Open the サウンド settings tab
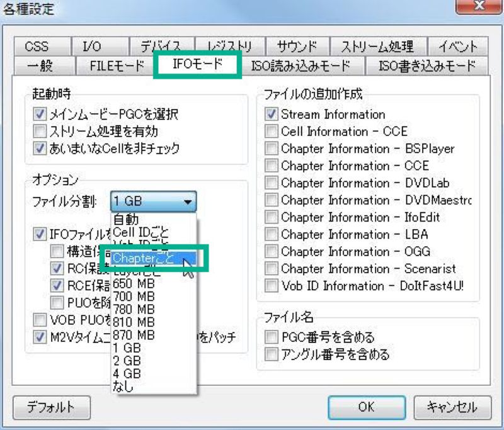Screen dimensions: 504x430 (x=296, y=46)
